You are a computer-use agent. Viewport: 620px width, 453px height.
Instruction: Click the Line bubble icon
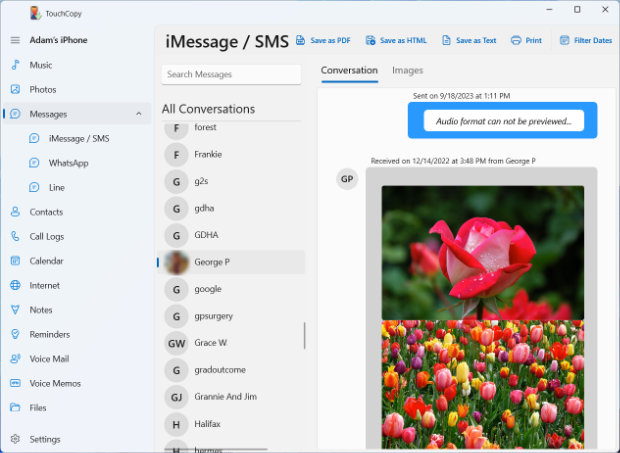click(34, 187)
